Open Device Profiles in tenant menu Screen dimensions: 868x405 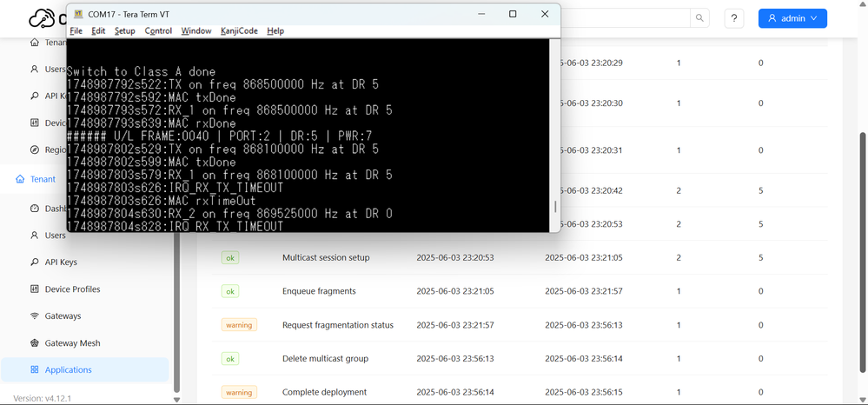[72, 289]
